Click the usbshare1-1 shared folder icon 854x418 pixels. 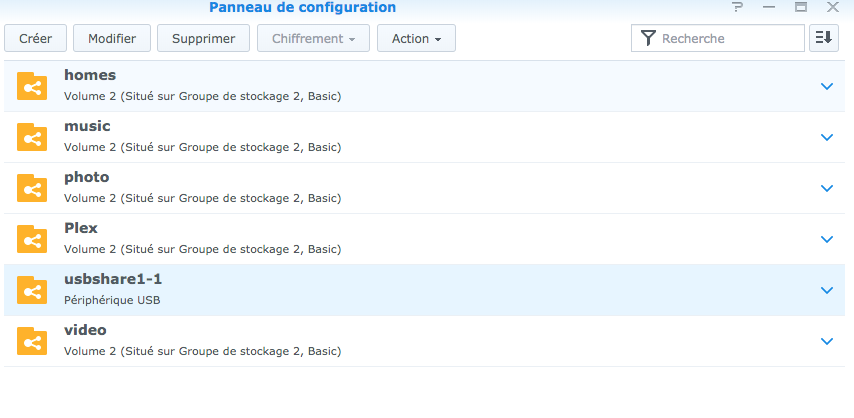[33, 290]
